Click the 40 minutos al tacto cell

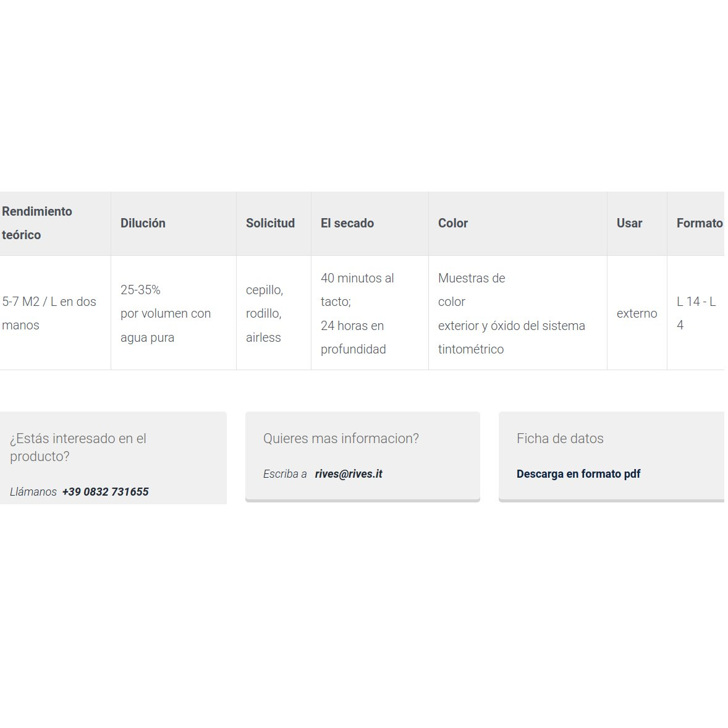(x=370, y=313)
